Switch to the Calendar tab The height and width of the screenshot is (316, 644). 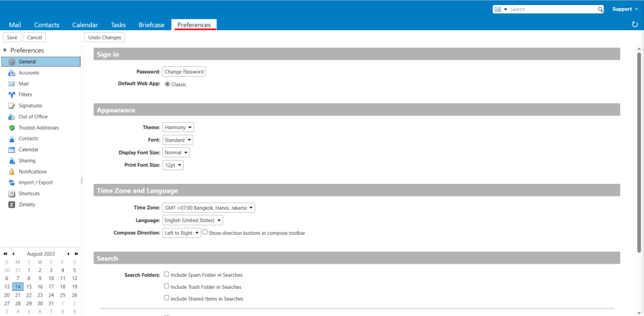(85, 25)
